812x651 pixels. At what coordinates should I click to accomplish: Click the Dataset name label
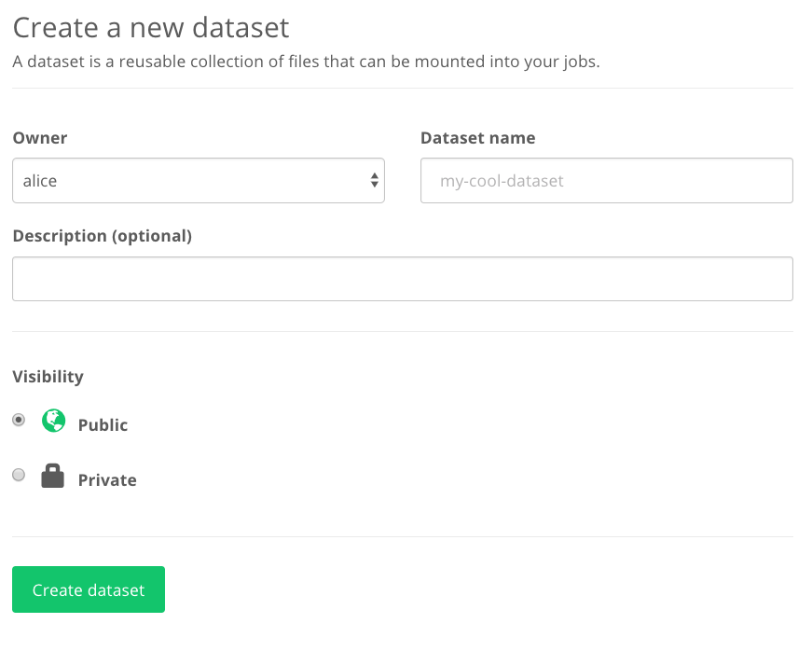click(477, 137)
